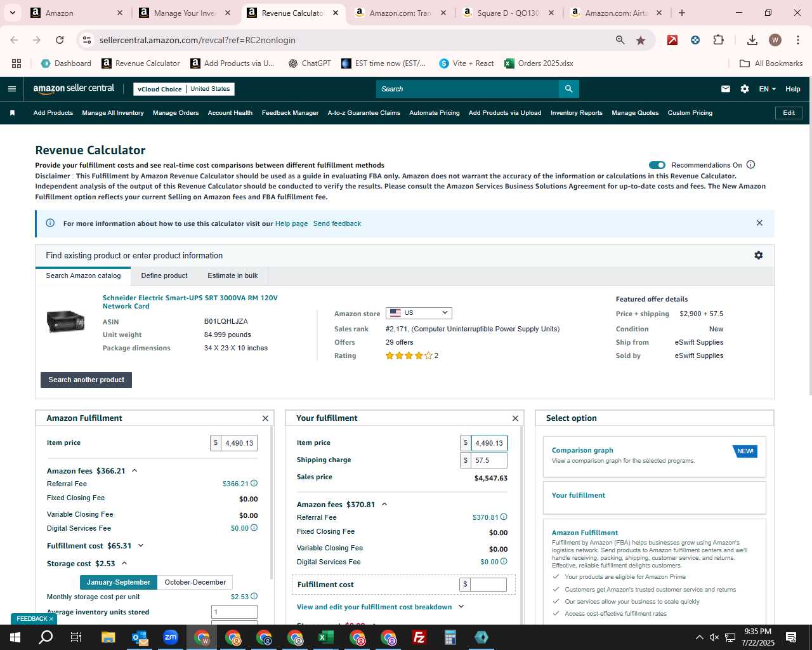Click the Shipping charge input field
The width and height of the screenshot is (812, 650).
pos(489,460)
